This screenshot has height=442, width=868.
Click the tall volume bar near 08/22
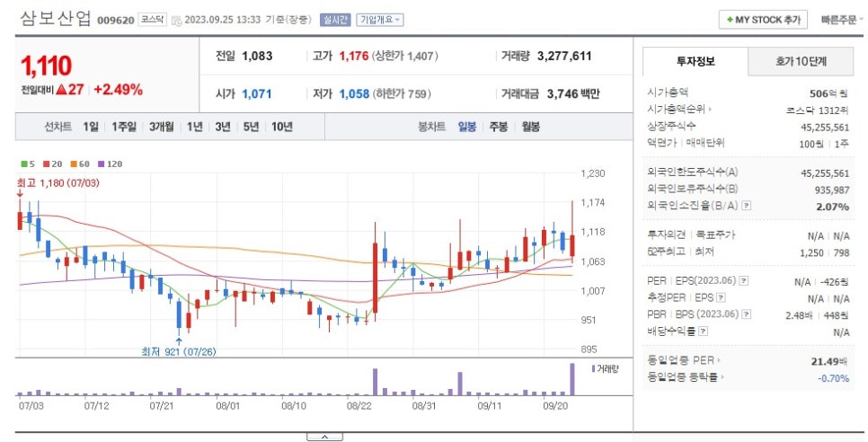coord(375,382)
